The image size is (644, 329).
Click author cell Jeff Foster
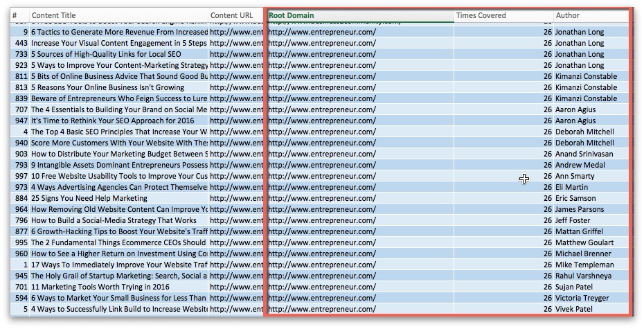click(591, 220)
